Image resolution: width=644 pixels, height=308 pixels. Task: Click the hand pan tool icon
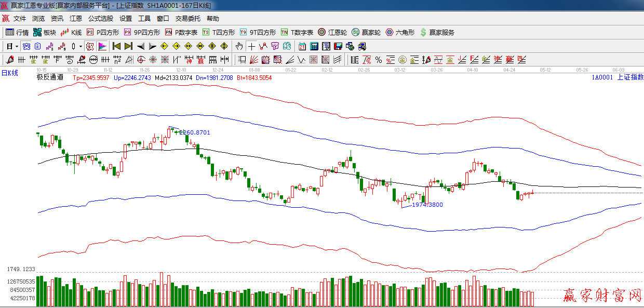click(239, 46)
